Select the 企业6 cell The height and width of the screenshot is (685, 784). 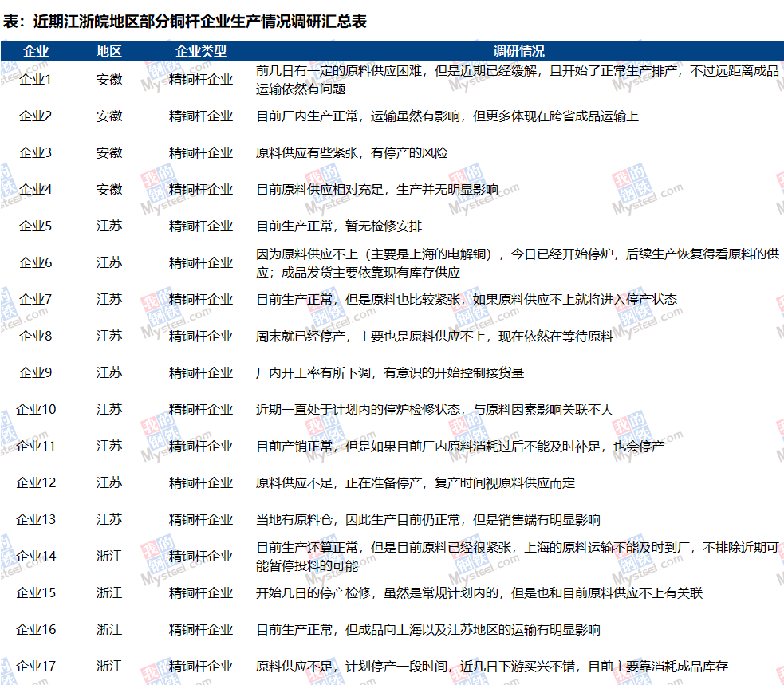coord(36,263)
